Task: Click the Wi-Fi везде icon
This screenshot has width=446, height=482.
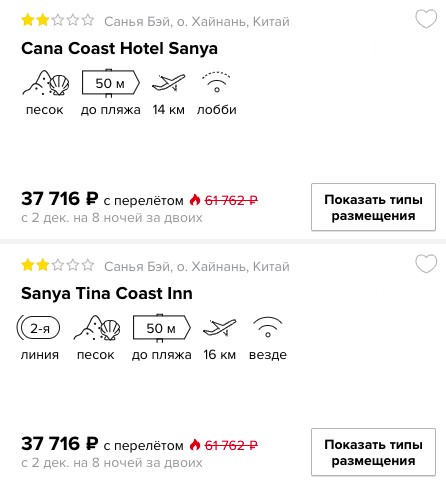Action: click(268, 327)
